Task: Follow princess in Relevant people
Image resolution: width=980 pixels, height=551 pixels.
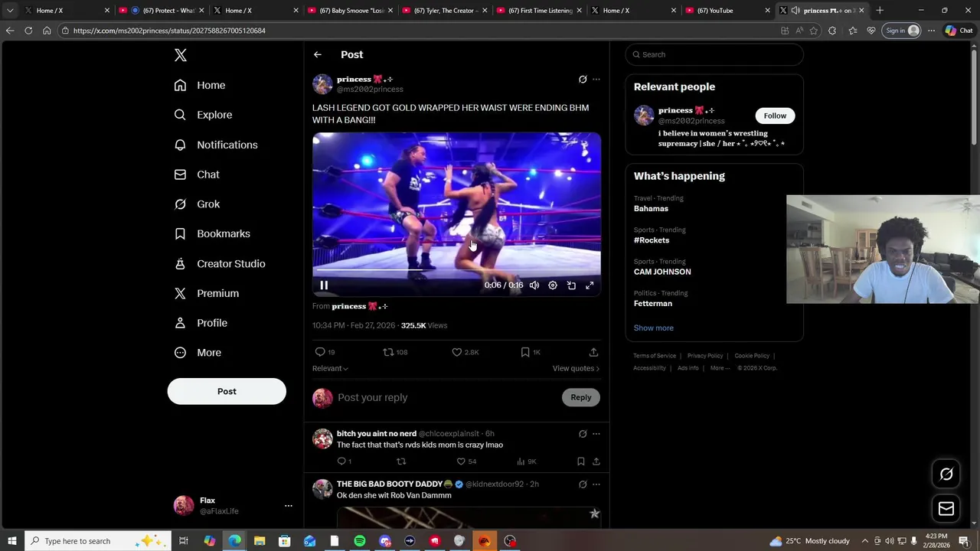Action: coord(775,116)
